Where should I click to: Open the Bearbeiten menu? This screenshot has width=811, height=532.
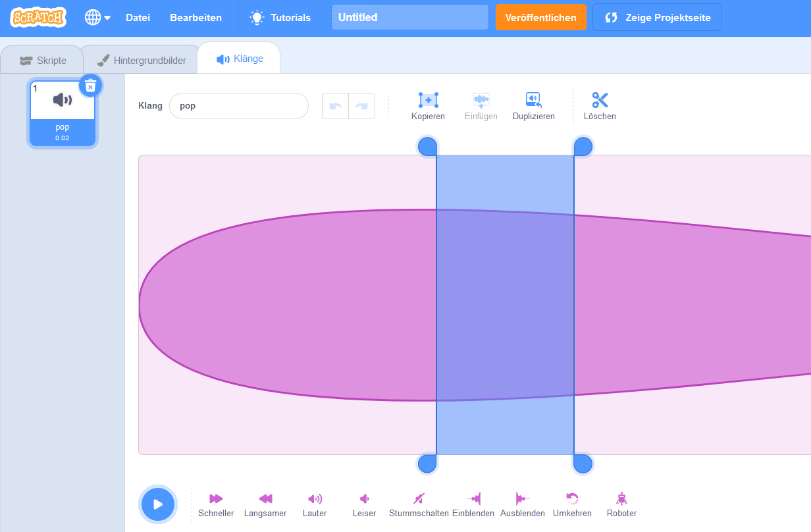[x=196, y=18]
